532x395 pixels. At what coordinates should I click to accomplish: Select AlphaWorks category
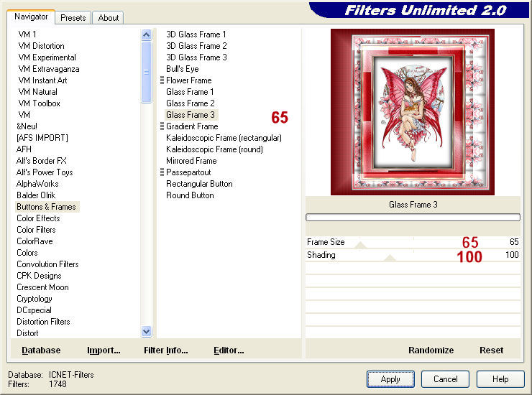(x=37, y=184)
